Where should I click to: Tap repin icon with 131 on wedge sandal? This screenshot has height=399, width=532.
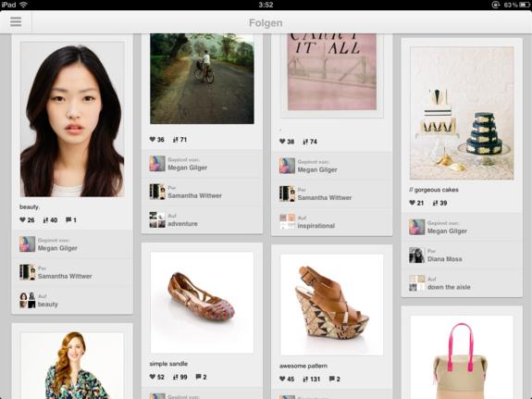pyautogui.click(x=305, y=379)
